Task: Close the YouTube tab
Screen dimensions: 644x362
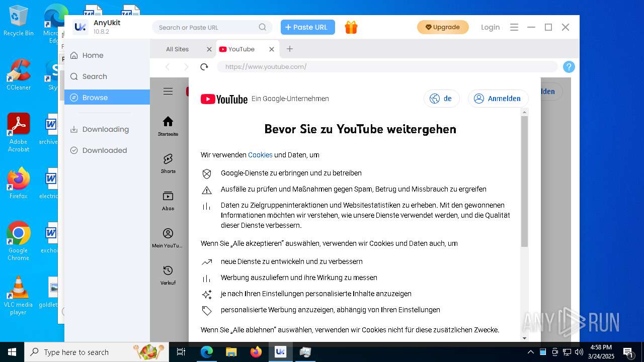Action: pos(272,49)
